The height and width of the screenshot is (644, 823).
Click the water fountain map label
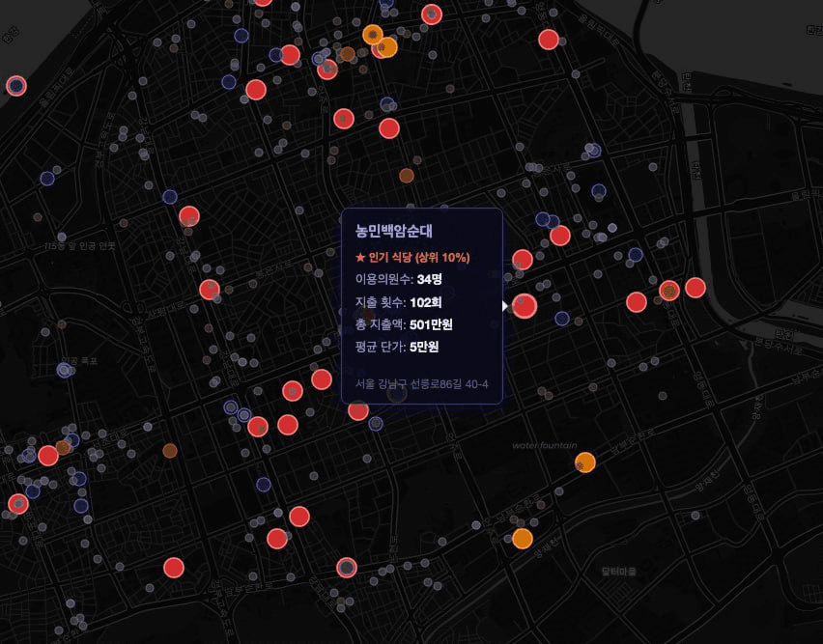[545, 445]
